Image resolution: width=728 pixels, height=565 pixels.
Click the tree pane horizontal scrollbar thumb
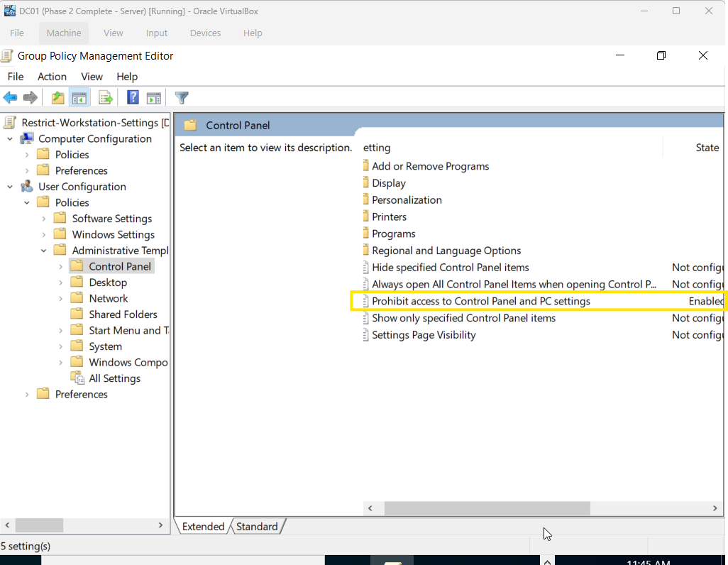click(x=40, y=525)
